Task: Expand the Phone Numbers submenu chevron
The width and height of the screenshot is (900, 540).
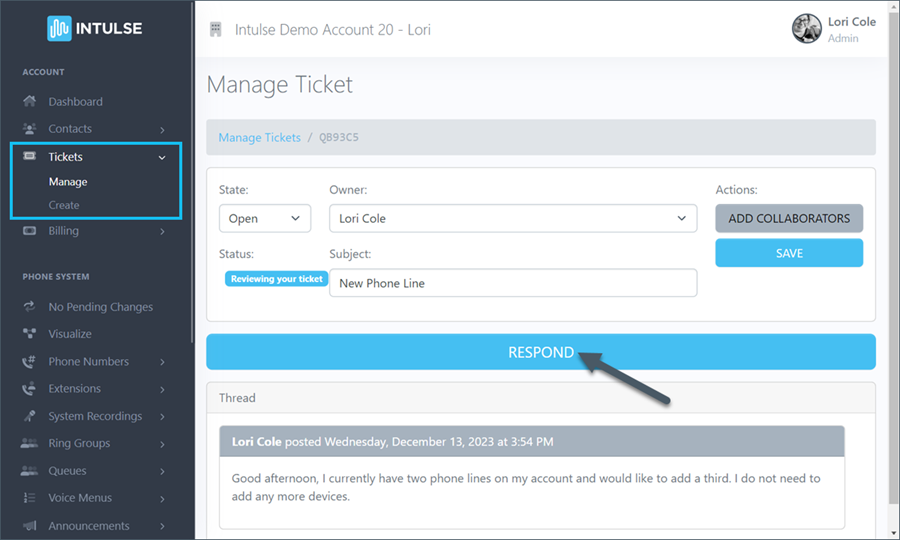Action: 162,362
